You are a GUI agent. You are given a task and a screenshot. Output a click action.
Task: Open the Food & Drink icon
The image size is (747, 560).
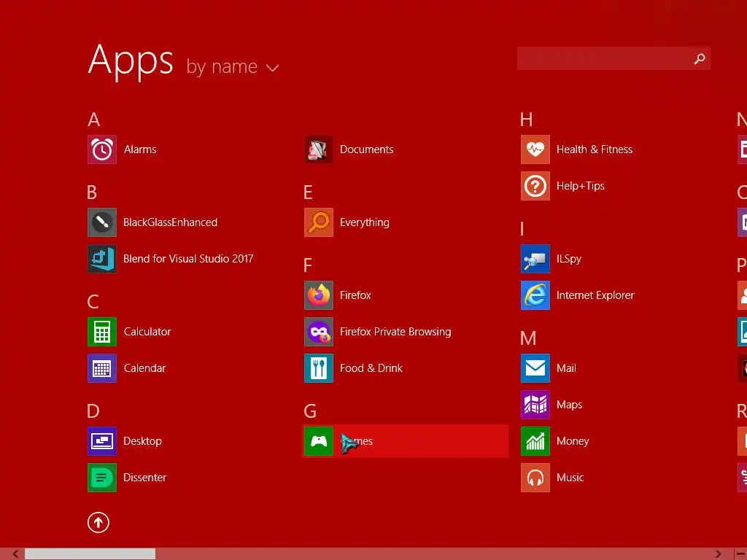pos(319,368)
